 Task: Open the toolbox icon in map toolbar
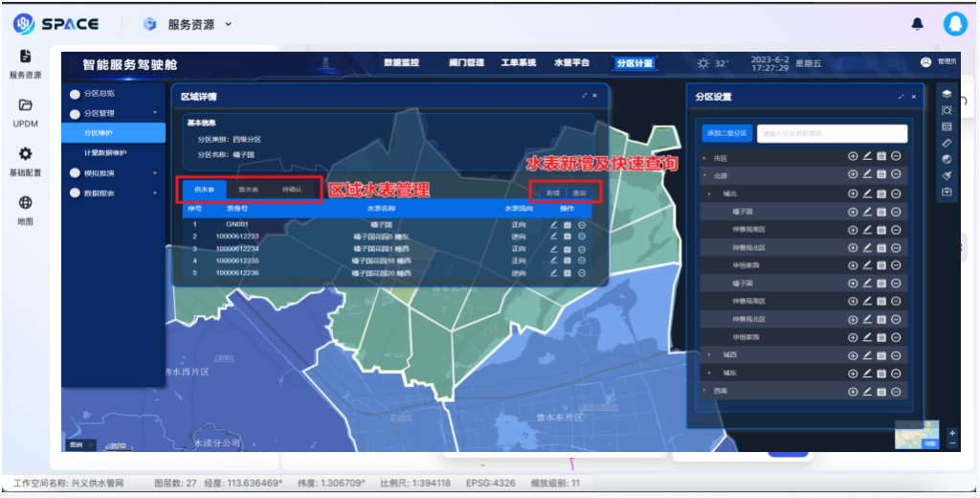click(947, 192)
